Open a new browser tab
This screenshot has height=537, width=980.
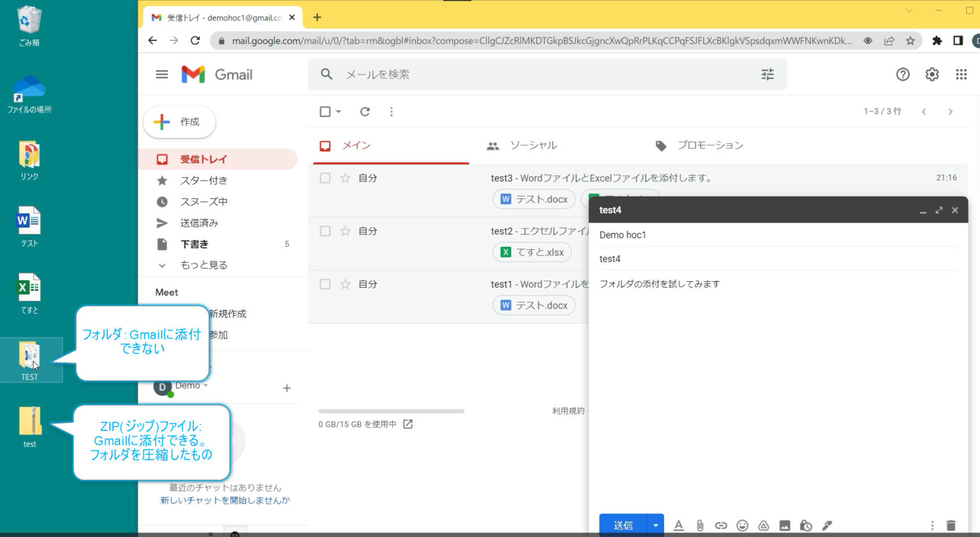[x=317, y=17]
